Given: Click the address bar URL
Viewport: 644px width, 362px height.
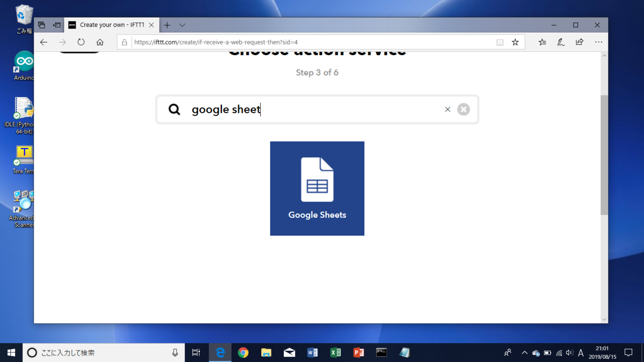Looking at the screenshot, I should [x=216, y=42].
